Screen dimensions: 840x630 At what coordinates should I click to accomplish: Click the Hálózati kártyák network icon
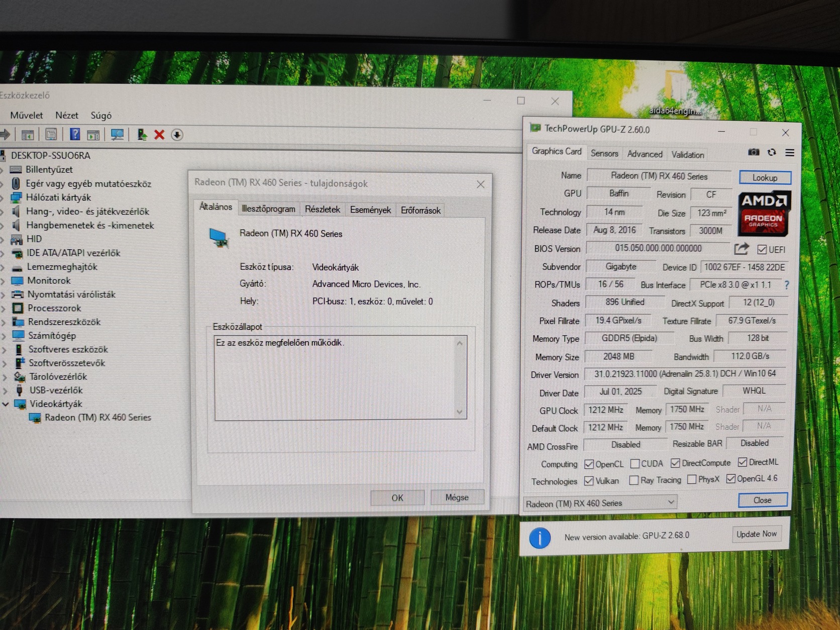17,197
